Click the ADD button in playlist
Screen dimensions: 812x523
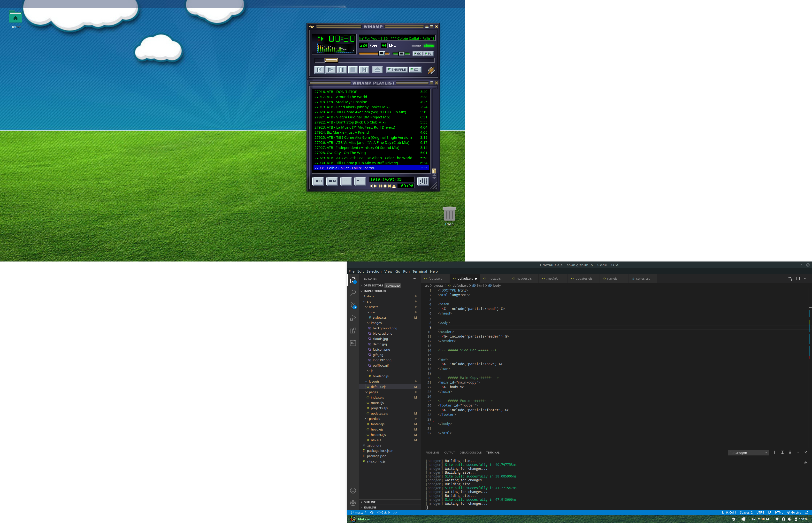(x=318, y=181)
